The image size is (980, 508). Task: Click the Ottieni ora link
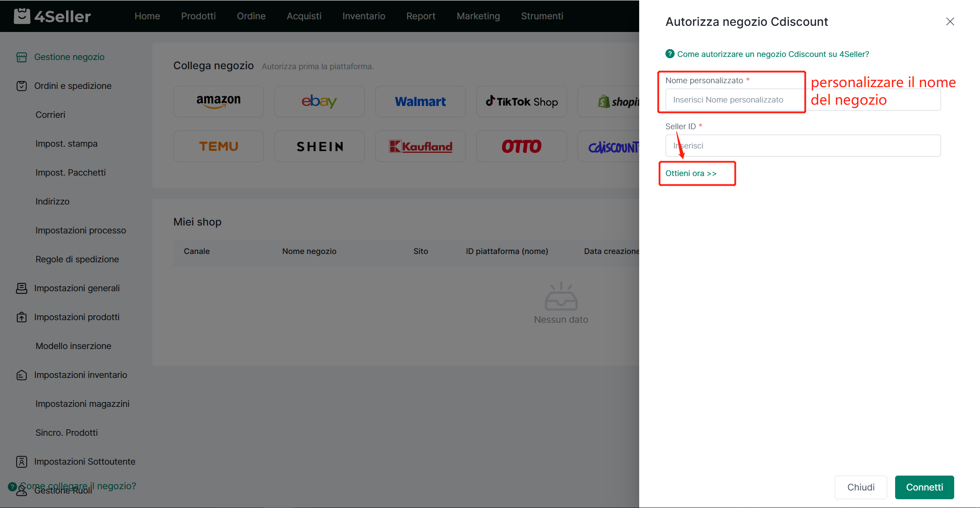click(x=691, y=173)
